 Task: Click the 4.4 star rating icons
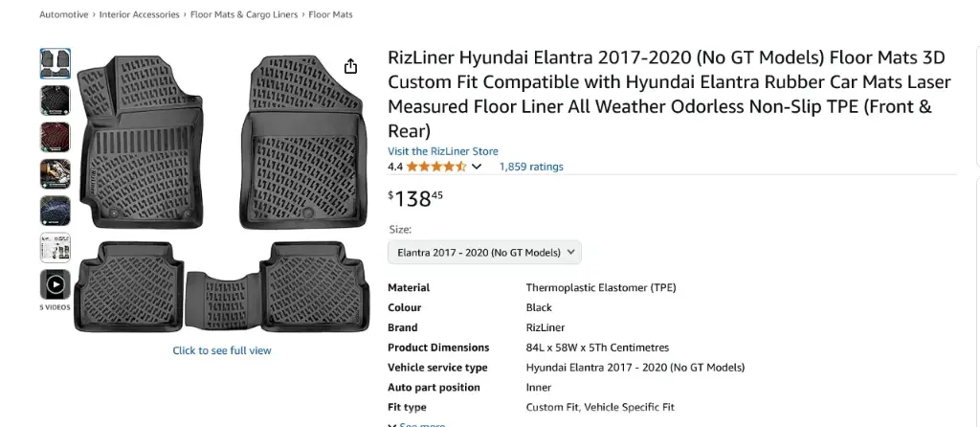435,167
